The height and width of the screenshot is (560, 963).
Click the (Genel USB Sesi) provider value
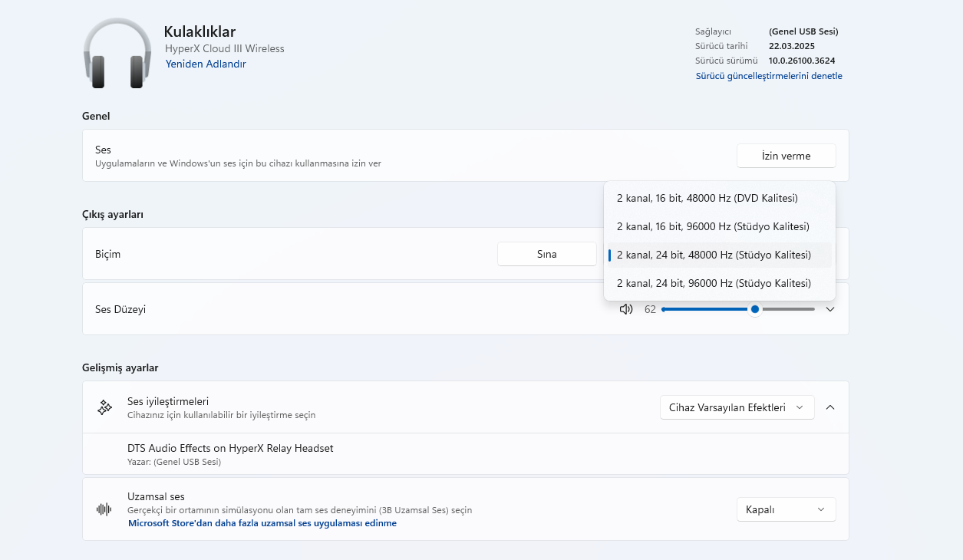coord(803,31)
